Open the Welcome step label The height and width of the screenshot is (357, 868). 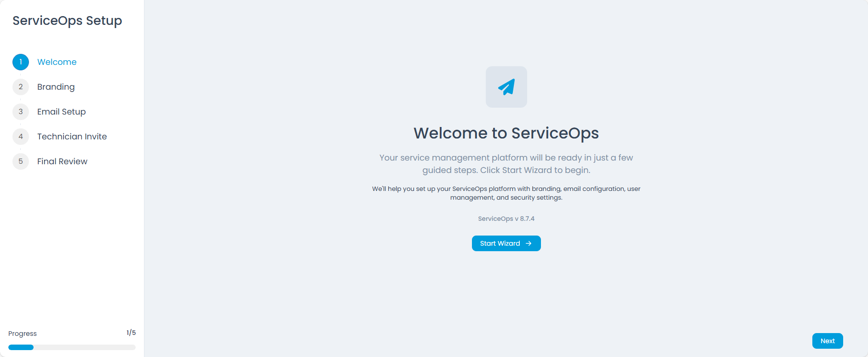(57, 62)
